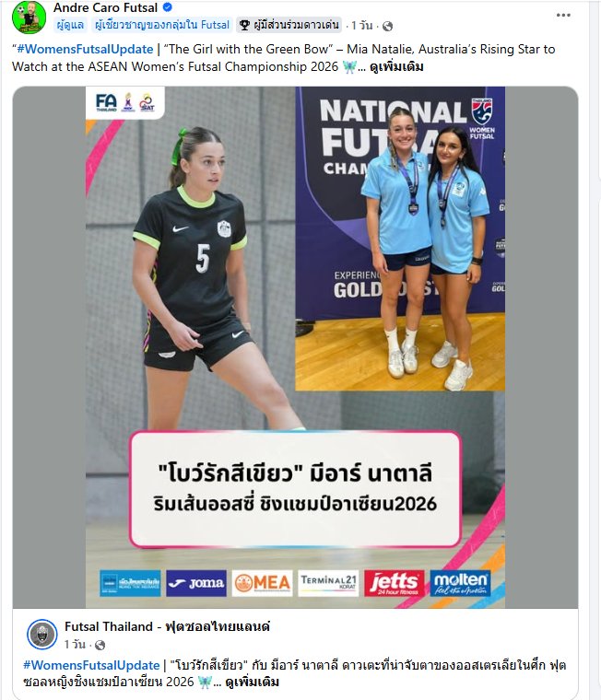
Task: Expand top post text with ดูเพิ่มเติม
Action: 396,67
